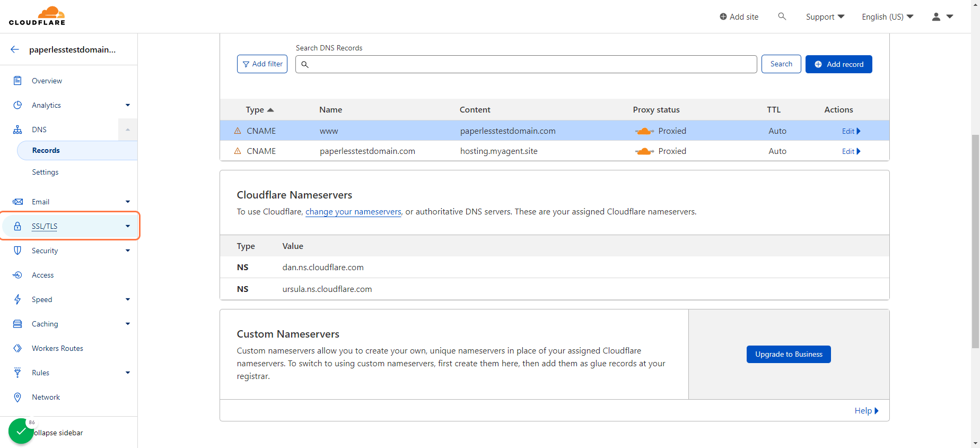Open the SSL/TLS menu item
Viewport: 980px width, 448px height.
70,226
